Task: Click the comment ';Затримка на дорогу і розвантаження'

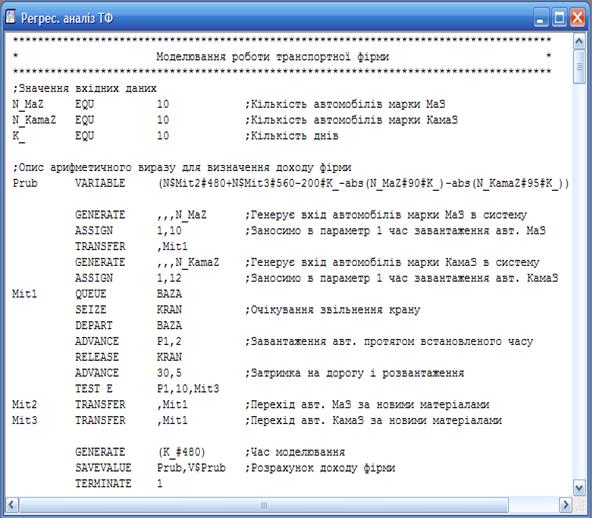Action: [355, 373]
